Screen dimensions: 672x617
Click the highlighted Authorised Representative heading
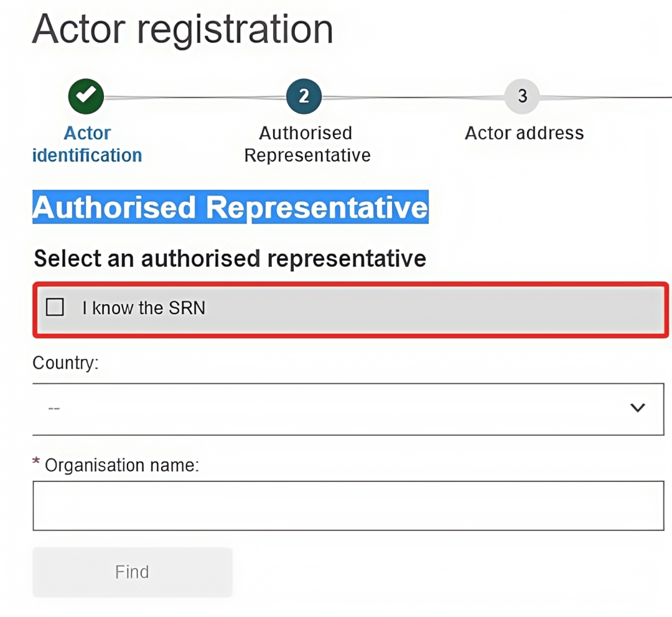230,208
